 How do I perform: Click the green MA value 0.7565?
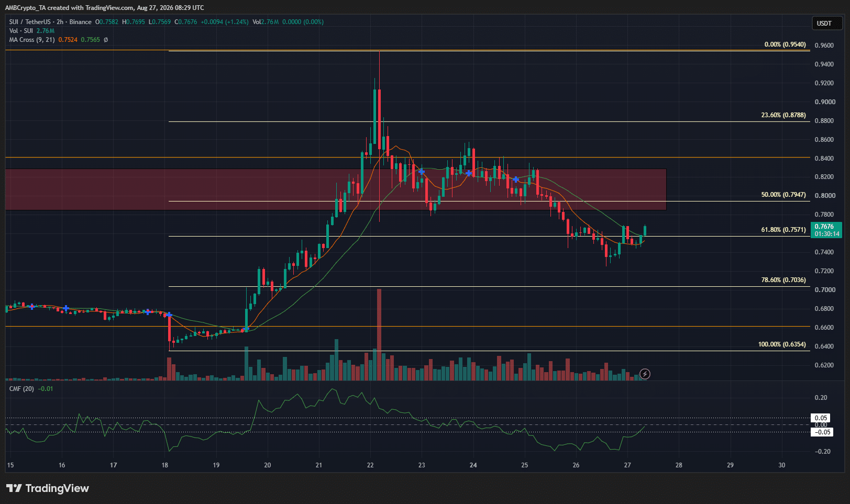[x=90, y=40]
